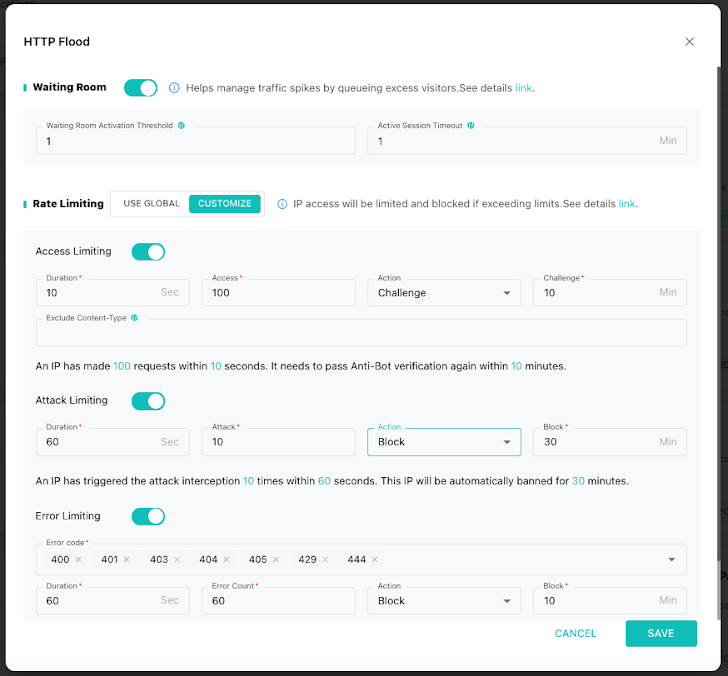
Task: Click help icon beside Active Session Timeout
Action: 471,125
